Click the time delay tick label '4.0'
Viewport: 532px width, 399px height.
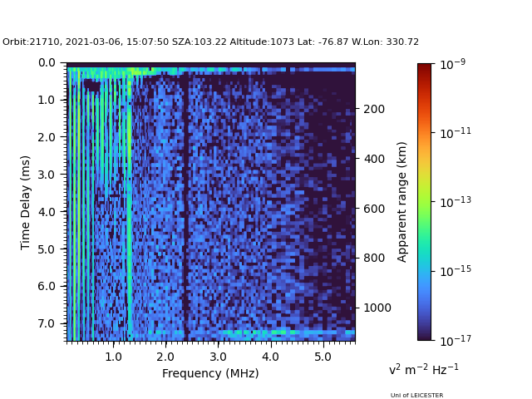47,212
